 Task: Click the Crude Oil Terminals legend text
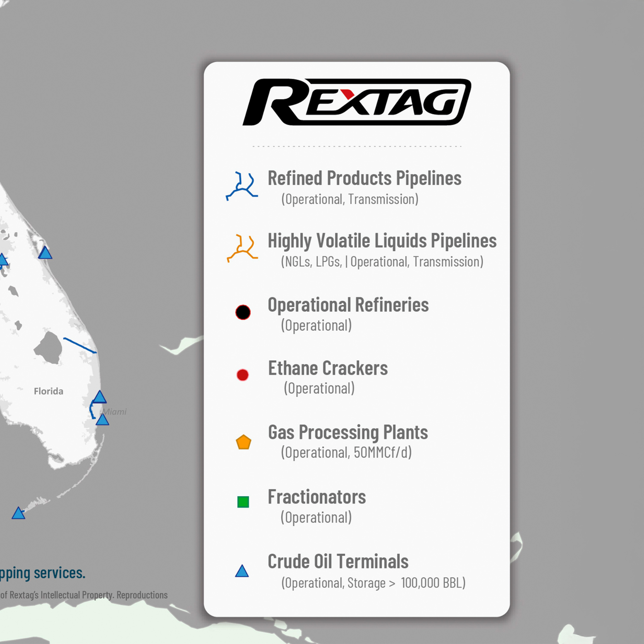[x=338, y=561]
